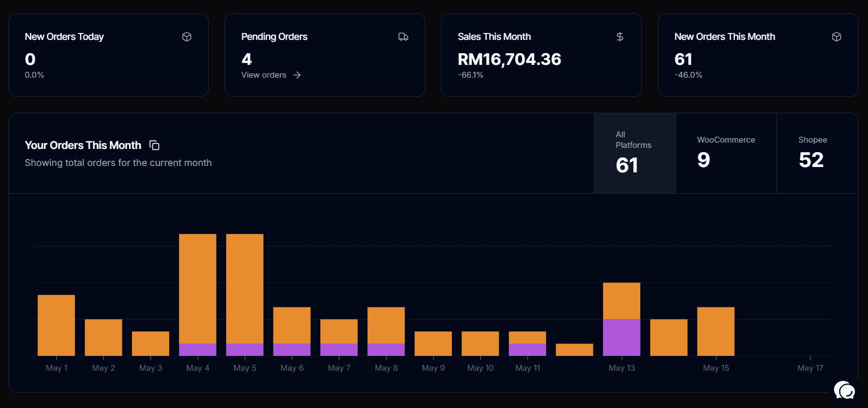Image resolution: width=868 pixels, height=408 pixels.
Task: Click the May 17 axis label
Action: click(x=810, y=368)
